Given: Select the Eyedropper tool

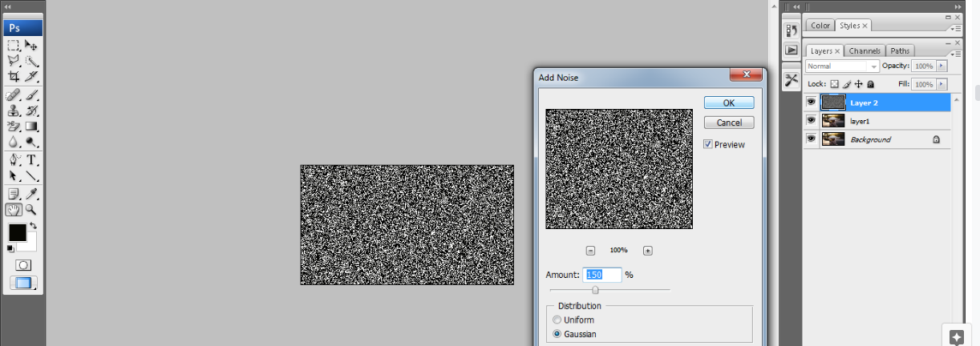Looking at the screenshot, I should tap(32, 194).
